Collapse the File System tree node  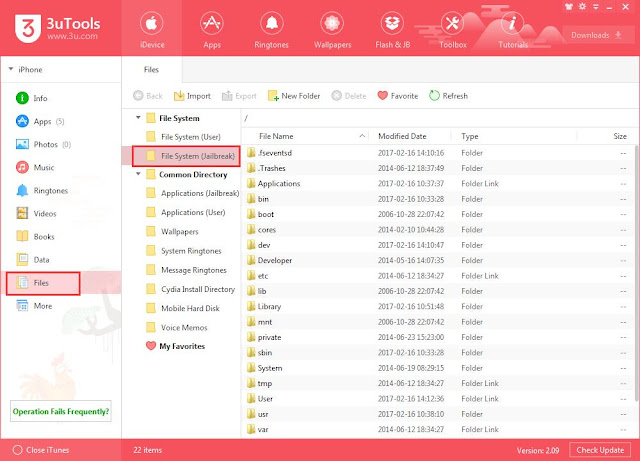[x=138, y=118]
